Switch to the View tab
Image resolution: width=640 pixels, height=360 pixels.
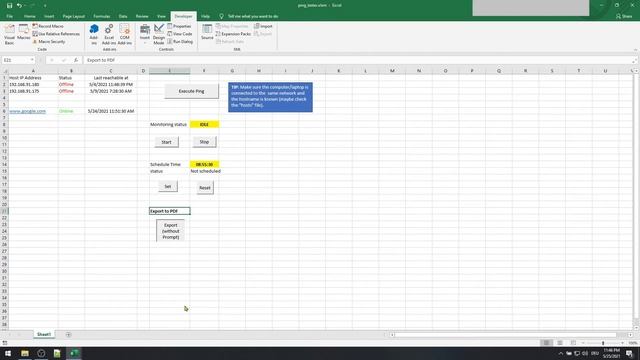pos(161,16)
